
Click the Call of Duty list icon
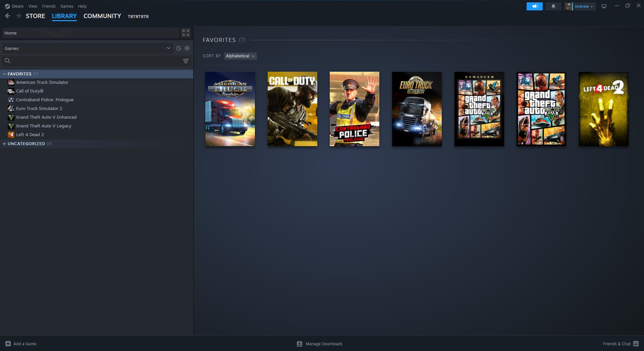[x=11, y=91]
